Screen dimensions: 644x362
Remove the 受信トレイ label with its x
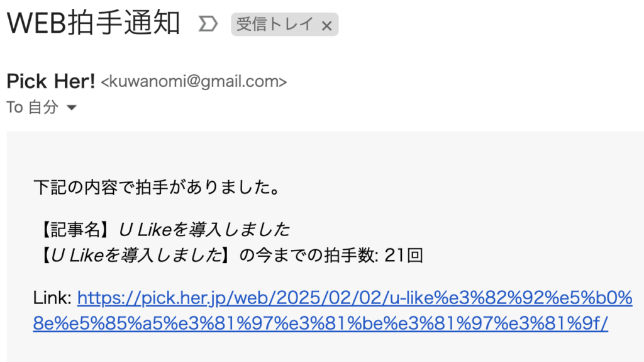[326, 25]
